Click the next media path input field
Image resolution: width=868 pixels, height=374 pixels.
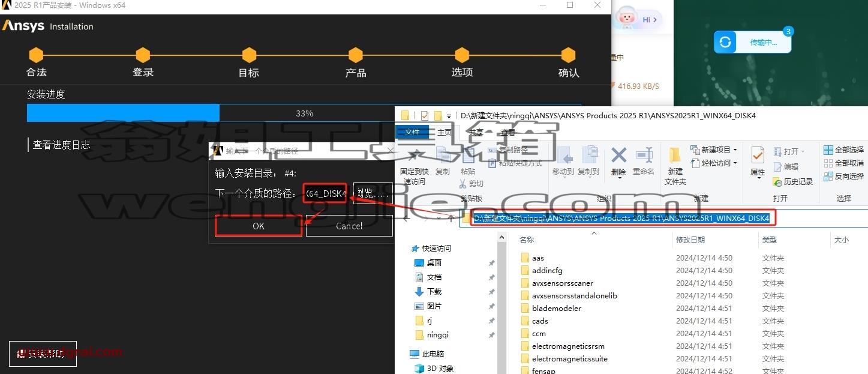[325, 193]
